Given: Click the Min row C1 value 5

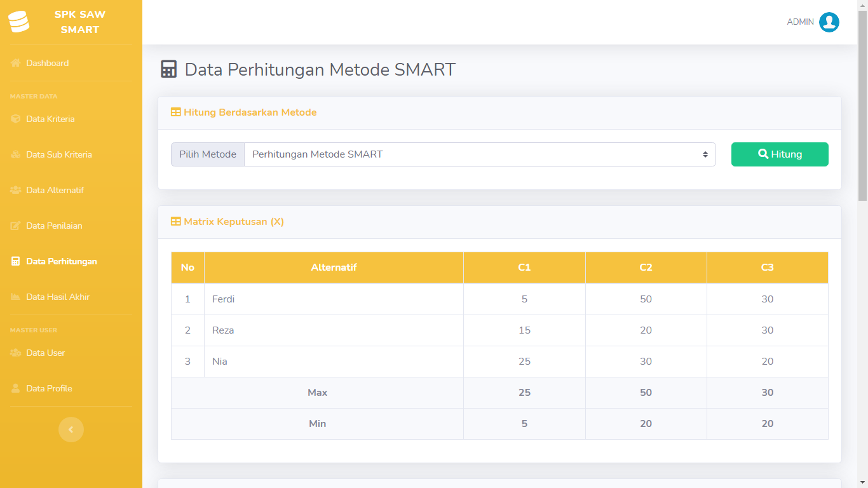Looking at the screenshot, I should click(x=524, y=424).
